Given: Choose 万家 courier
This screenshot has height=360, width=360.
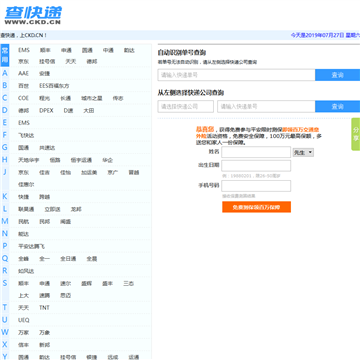Looking at the screenshot, I should (23, 333).
